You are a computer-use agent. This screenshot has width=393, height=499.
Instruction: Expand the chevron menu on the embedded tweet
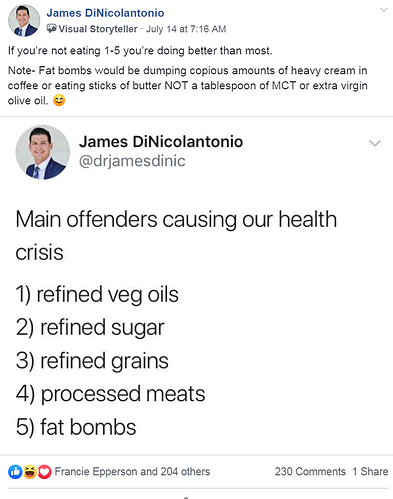(x=375, y=143)
